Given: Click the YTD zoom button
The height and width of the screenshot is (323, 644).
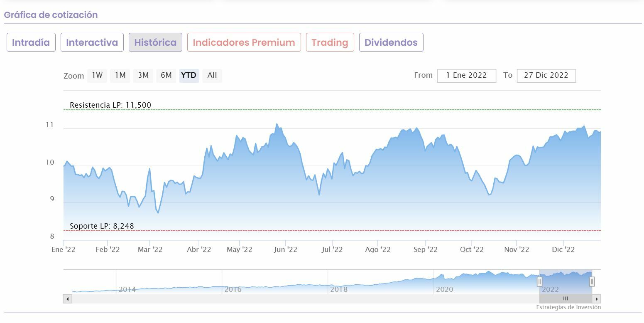Looking at the screenshot, I should [x=189, y=76].
